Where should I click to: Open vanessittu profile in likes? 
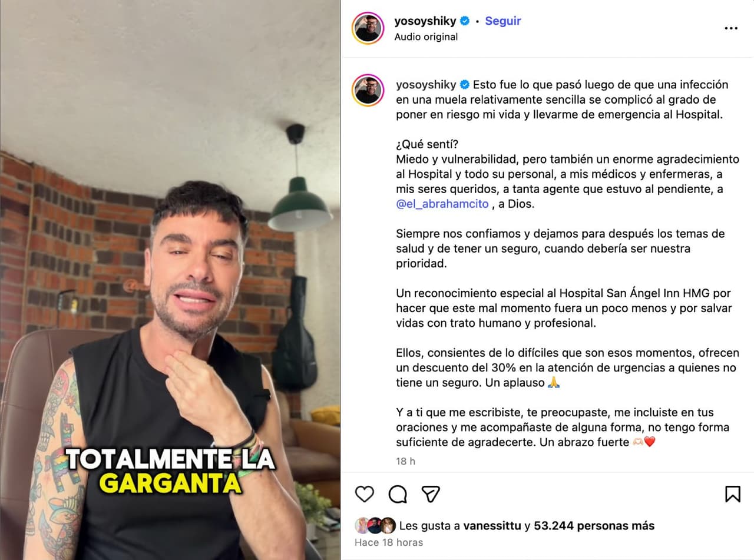pos(492,526)
